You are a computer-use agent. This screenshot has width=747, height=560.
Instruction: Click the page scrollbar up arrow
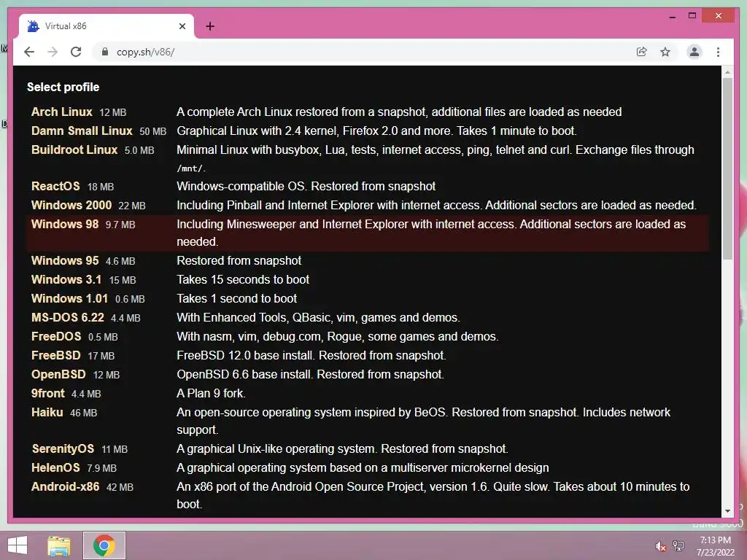pos(727,72)
